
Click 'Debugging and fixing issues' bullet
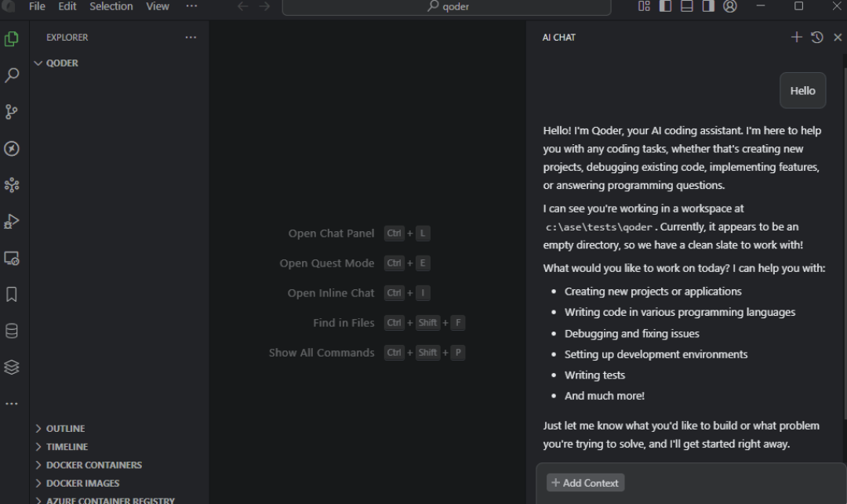tap(632, 334)
